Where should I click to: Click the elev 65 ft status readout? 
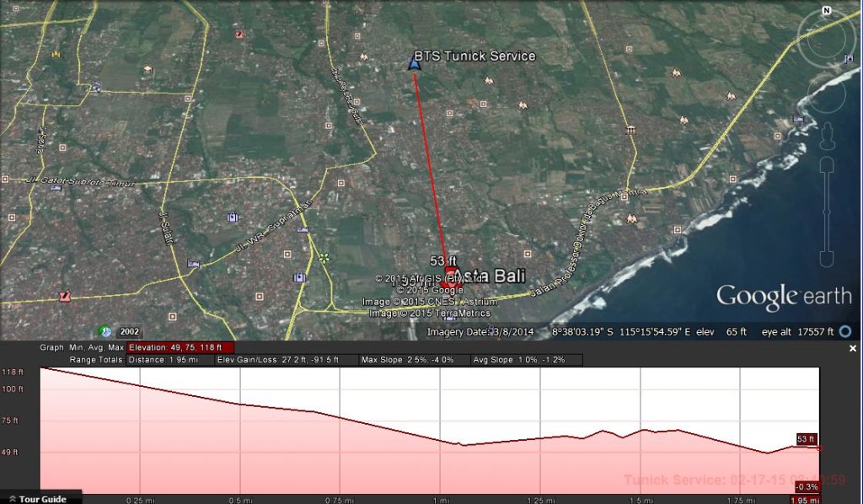coord(721,332)
